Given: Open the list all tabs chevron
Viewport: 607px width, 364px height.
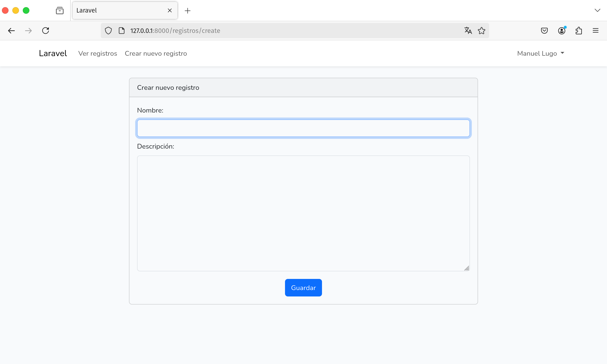Looking at the screenshot, I should coord(597,10).
